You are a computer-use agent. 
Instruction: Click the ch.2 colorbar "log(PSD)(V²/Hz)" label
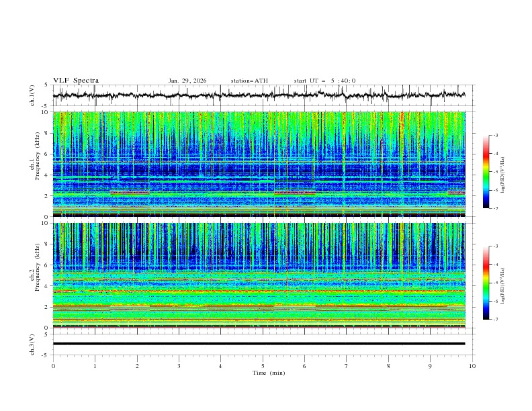pyautogui.click(x=502, y=285)
